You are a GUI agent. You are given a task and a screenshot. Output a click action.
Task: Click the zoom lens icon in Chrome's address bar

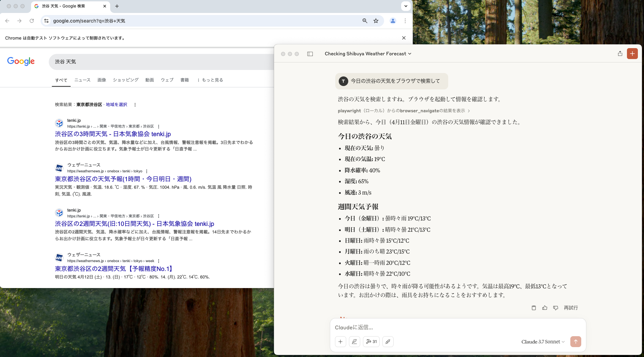(x=364, y=21)
